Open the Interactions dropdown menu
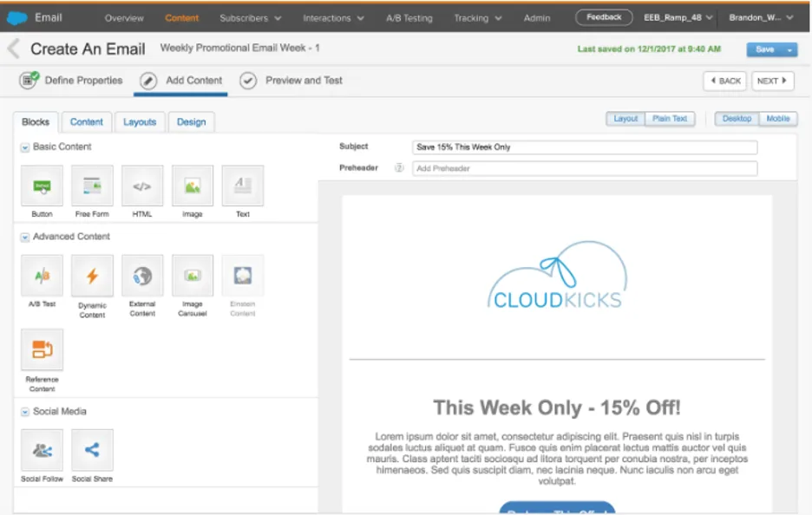Viewport: 812px width, 515px height. click(x=333, y=18)
